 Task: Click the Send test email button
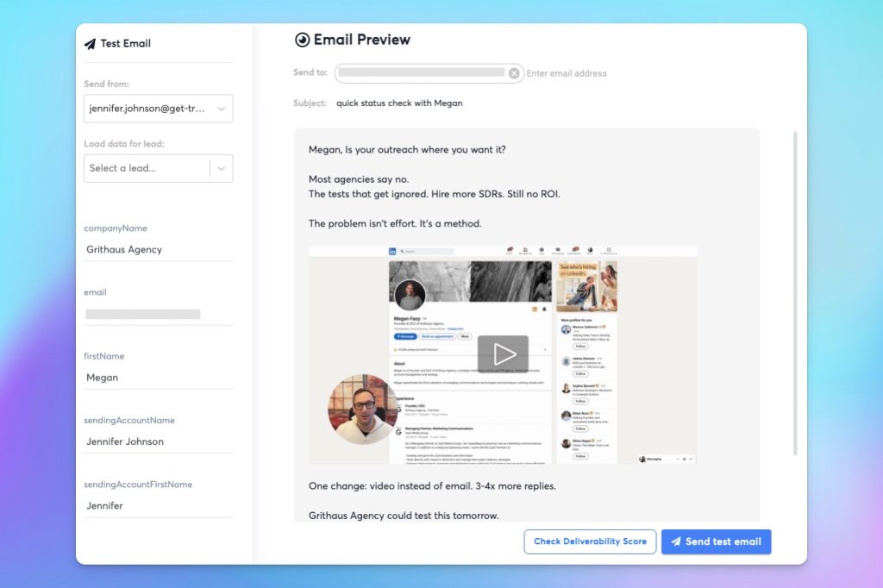pos(715,541)
